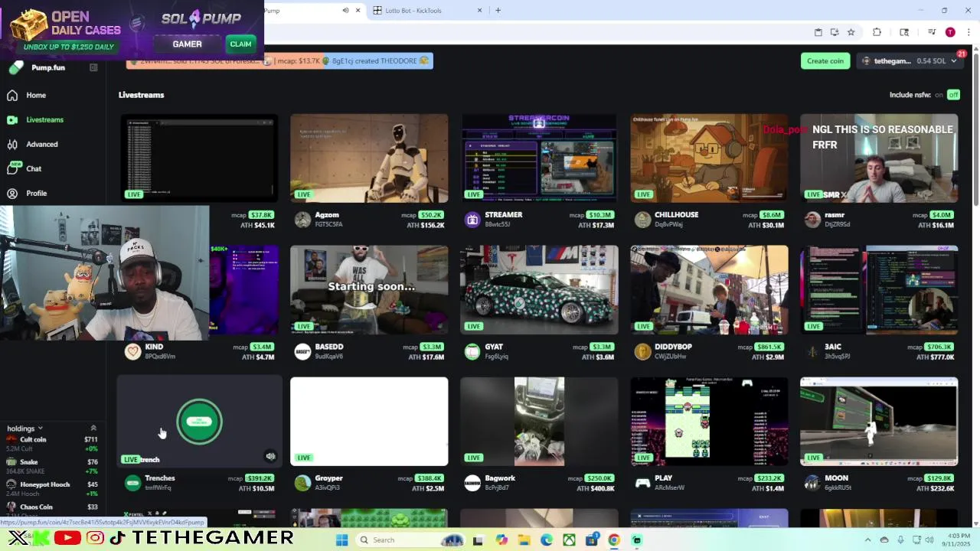Open the STREAMER coin livestream thumbnail
This screenshot has height=551, width=980.
point(539,158)
